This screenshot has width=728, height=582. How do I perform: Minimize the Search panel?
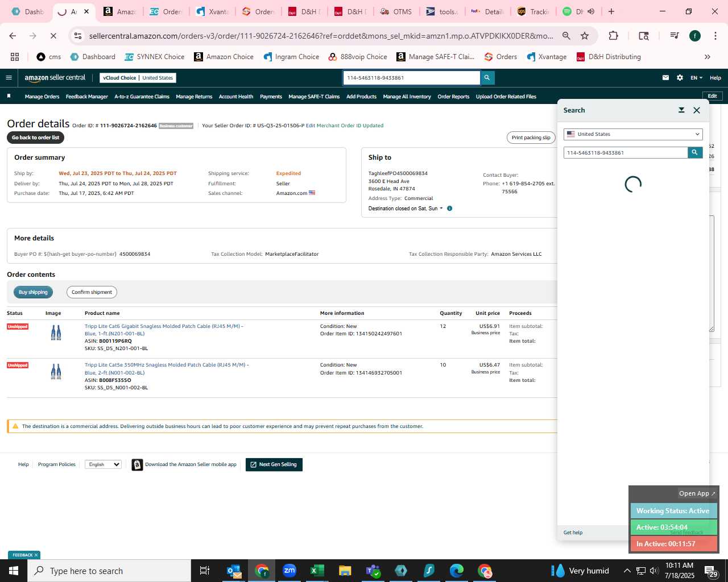coord(681,110)
